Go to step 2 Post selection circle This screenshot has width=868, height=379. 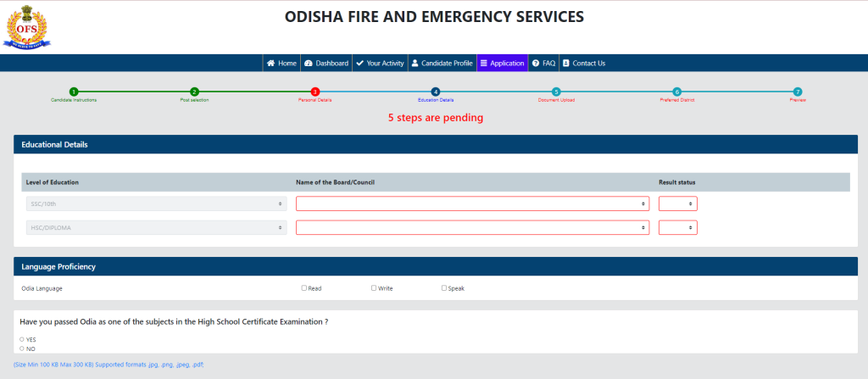[194, 92]
